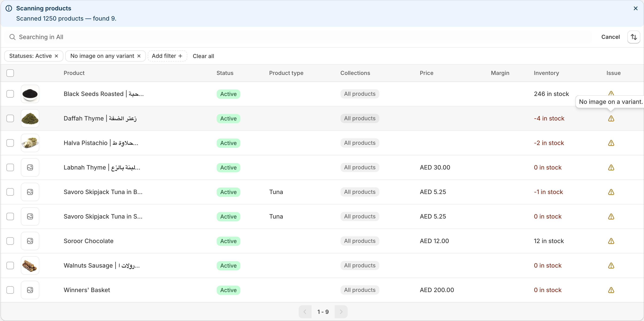
Task: Click the info icon in scanning banner
Action: [9, 9]
